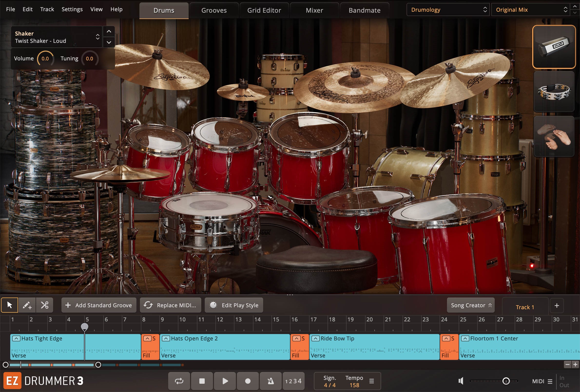Screen dimensions: 580x392
Task: Click the snare drum
Action: point(209,222)
